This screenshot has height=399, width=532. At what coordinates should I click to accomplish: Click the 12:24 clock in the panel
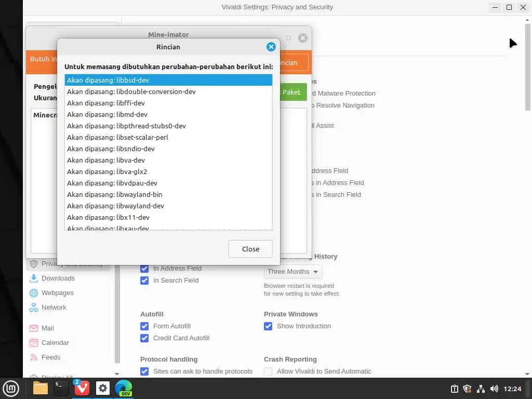[x=512, y=389]
